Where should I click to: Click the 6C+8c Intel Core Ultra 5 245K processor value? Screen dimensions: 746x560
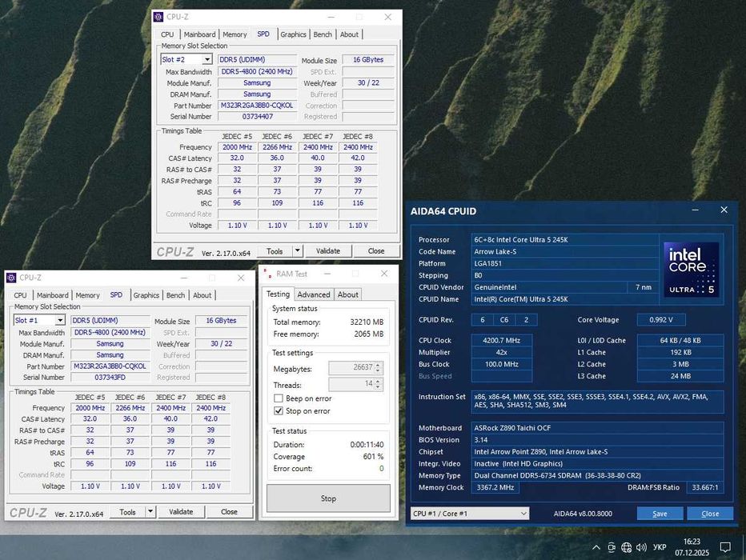pyautogui.click(x=565, y=239)
